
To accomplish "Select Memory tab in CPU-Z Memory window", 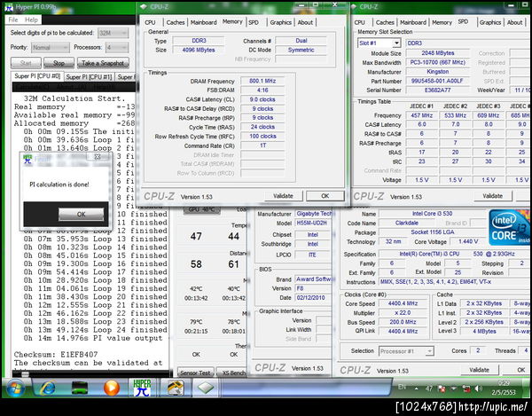I will tap(232, 21).
